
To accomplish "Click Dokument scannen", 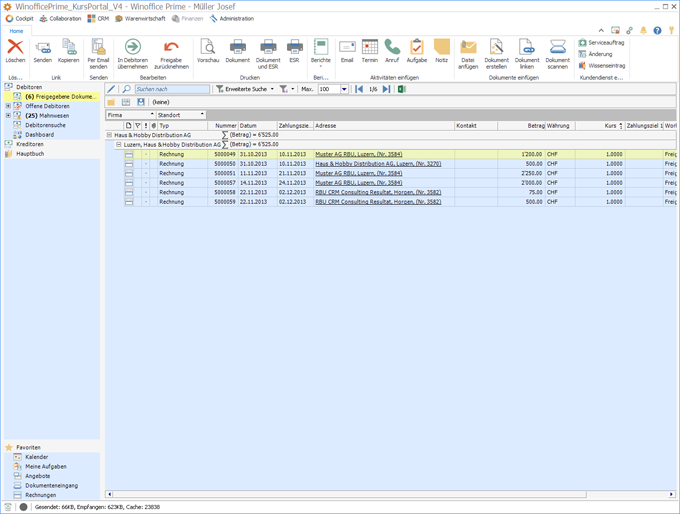I will (x=558, y=54).
